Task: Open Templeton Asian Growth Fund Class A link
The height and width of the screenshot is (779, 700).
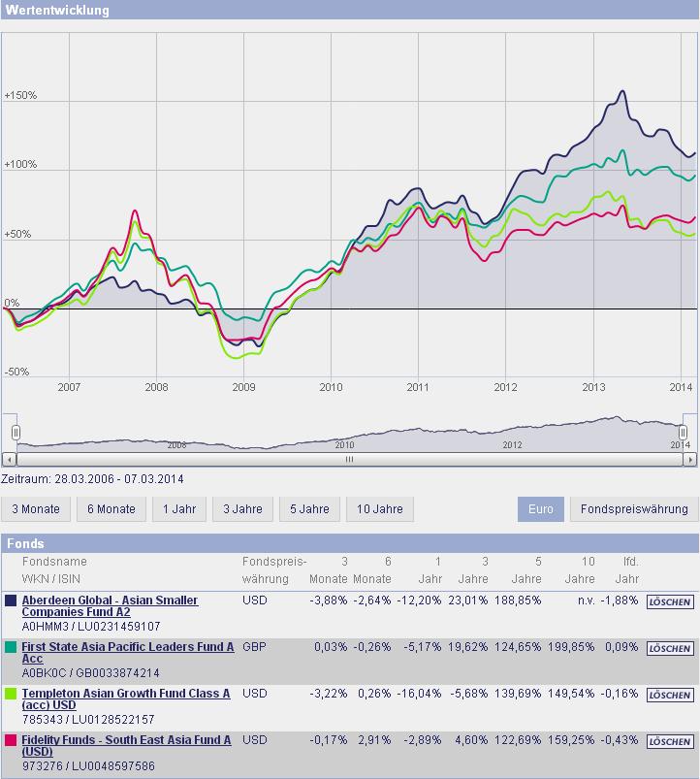Action: (x=126, y=699)
